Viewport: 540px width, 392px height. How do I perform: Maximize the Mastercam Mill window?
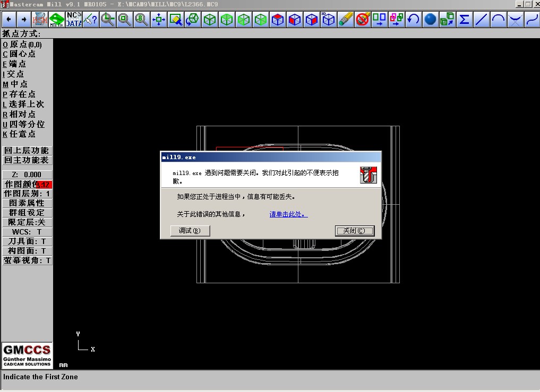528,4
